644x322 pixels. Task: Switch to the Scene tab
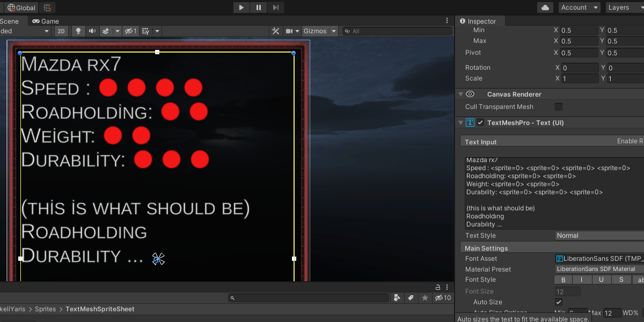click(x=10, y=21)
